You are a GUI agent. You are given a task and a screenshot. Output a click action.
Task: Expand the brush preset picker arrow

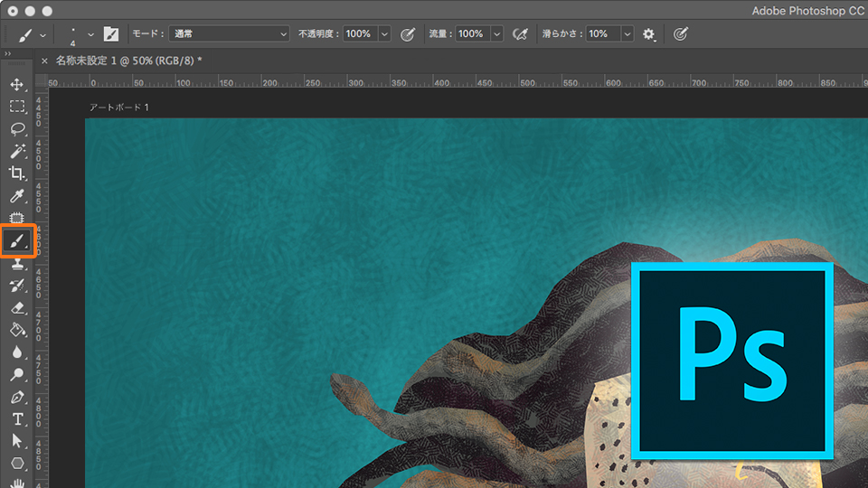(x=90, y=35)
